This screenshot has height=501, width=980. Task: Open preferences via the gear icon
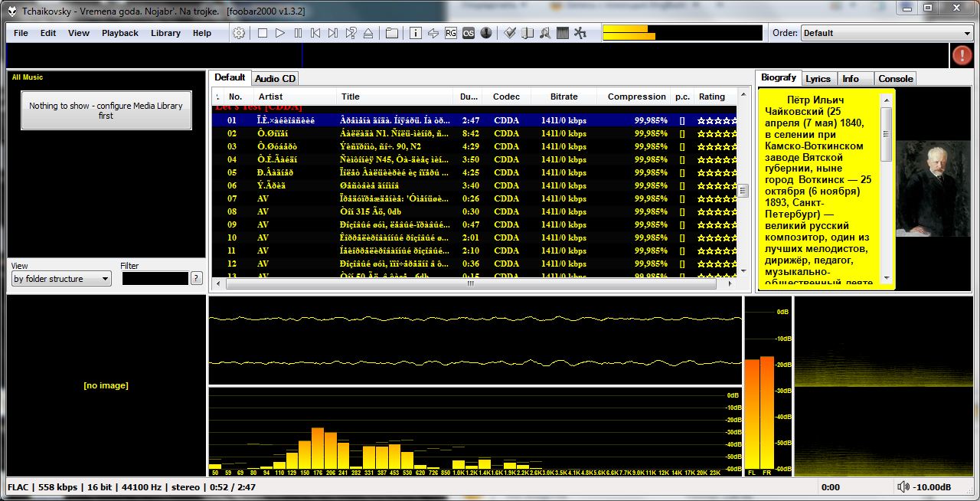coord(239,33)
